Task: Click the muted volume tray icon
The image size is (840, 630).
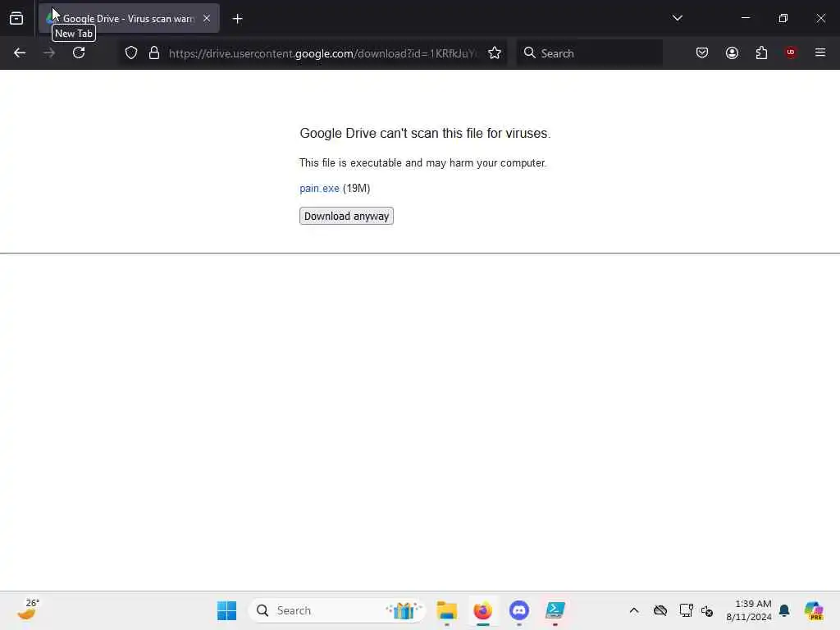Action: pyautogui.click(x=707, y=610)
